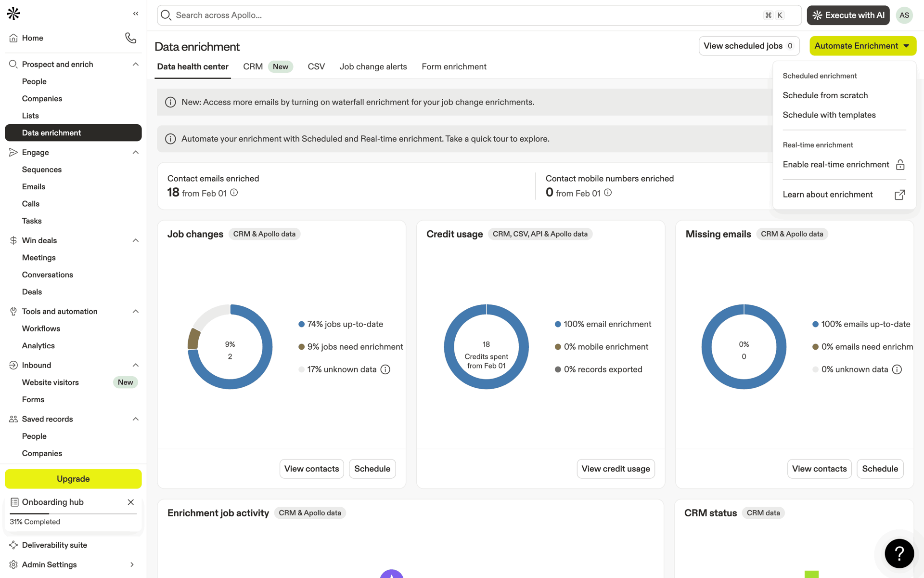Click the Home house icon
This screenshot has width=924, height=578.
[x=13, y=38]
